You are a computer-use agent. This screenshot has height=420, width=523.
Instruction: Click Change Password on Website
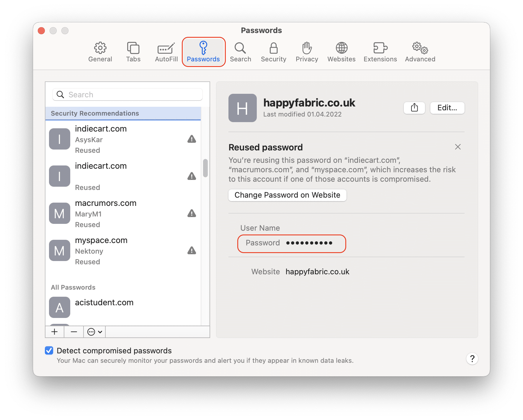[287, 195]
